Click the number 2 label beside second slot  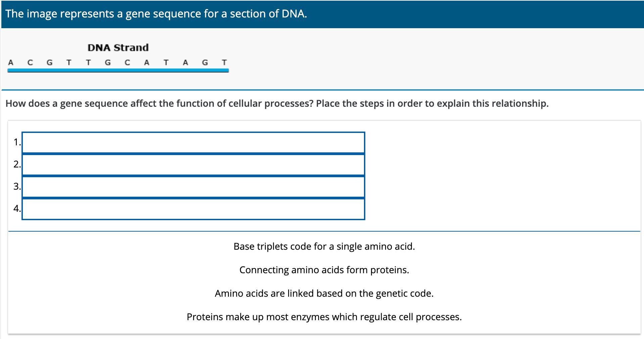(x=17, y=164)
